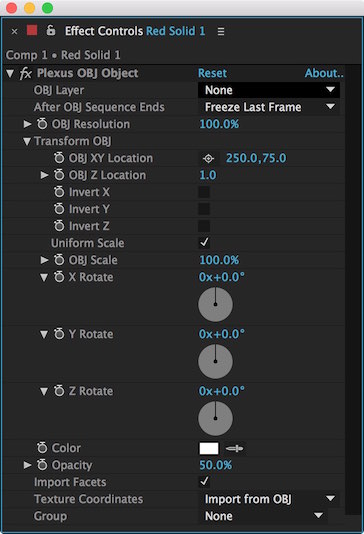The image size is (364, 534).
Task: Disable the Import Facets checkbox
Action: tap(204, 482)
